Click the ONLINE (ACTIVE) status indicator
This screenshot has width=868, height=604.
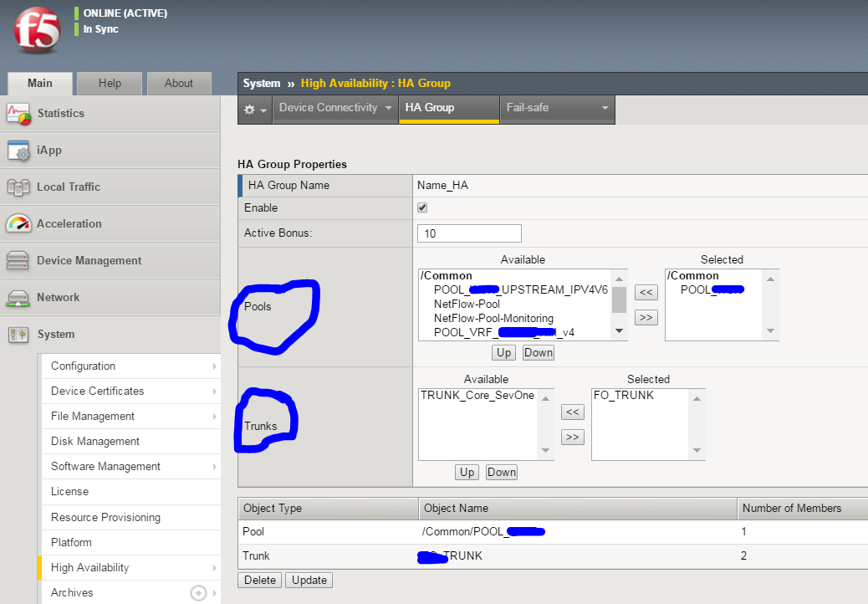(125, 13)
